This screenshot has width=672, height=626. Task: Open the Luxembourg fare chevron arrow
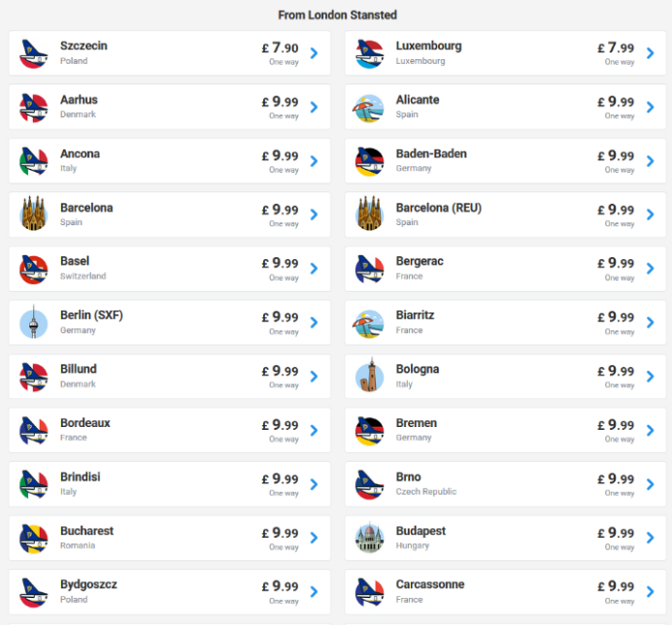point(650,53)
